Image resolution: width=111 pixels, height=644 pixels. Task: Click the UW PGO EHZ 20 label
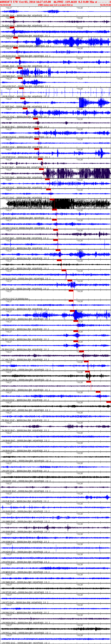15,299
